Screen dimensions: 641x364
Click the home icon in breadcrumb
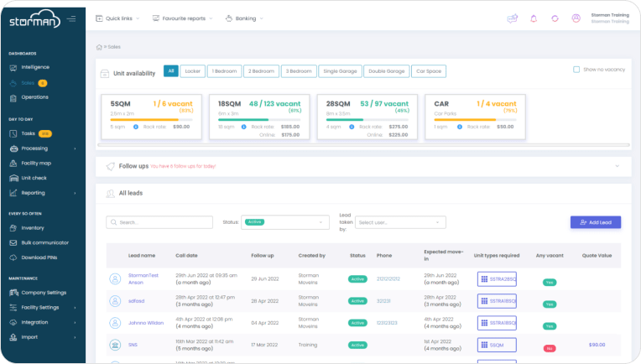(x=100, y=48)
